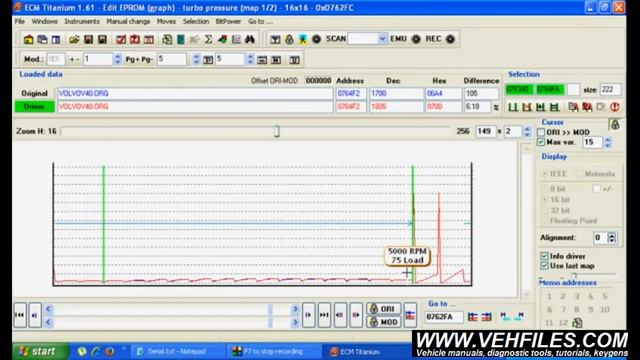Viewport: 640px width, 360px height.
Task: Click the lock icon in Cursor panel
Action: 615,124
